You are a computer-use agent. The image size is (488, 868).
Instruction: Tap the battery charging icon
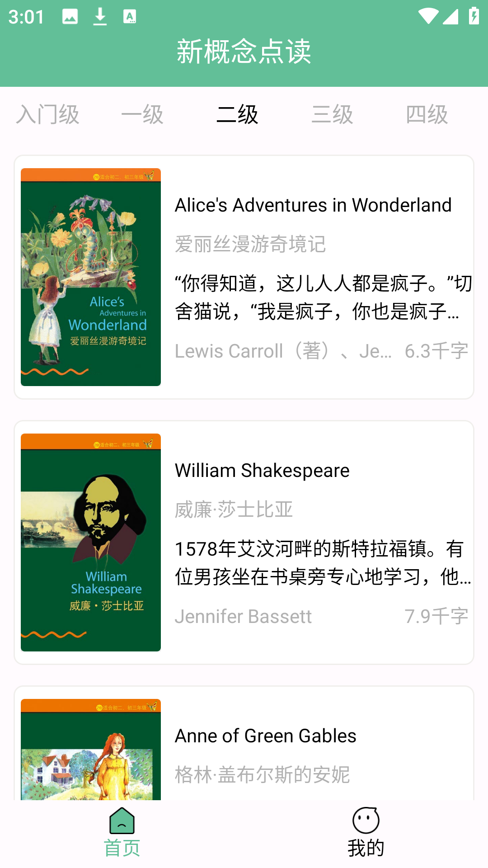click(474, 16)
